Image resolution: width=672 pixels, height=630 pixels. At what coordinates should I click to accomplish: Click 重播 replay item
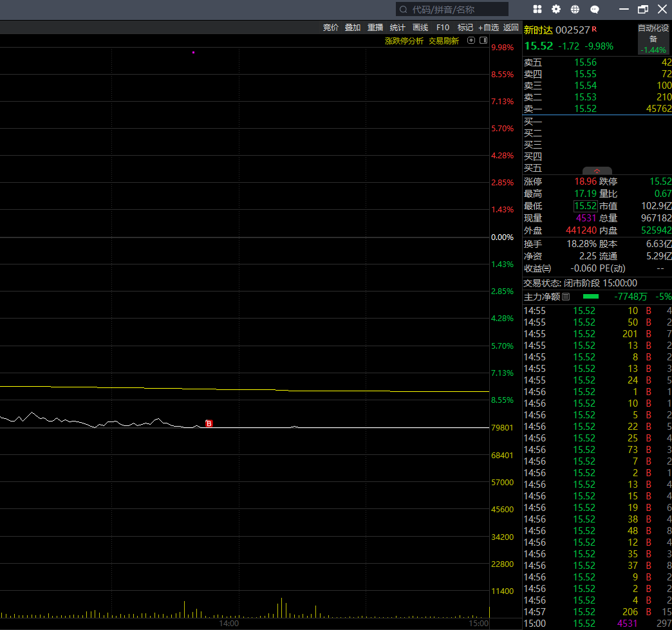point(375,28)
